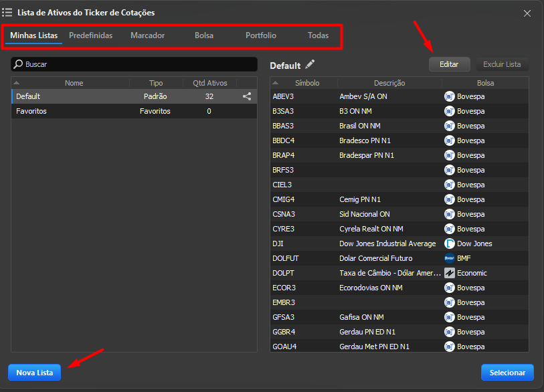The image size is (544, 392).
Task: Click Gerdau PN ED N1 description
Action: [367, 332]
